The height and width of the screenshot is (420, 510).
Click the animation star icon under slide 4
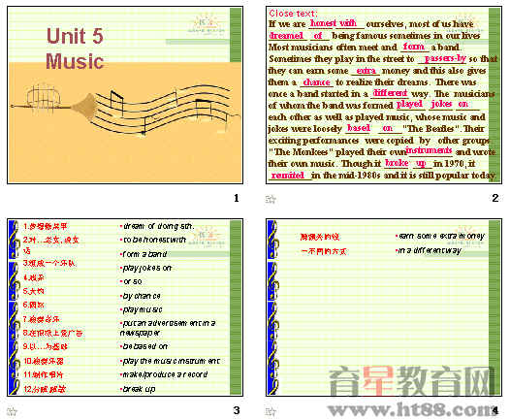(271, 411)
